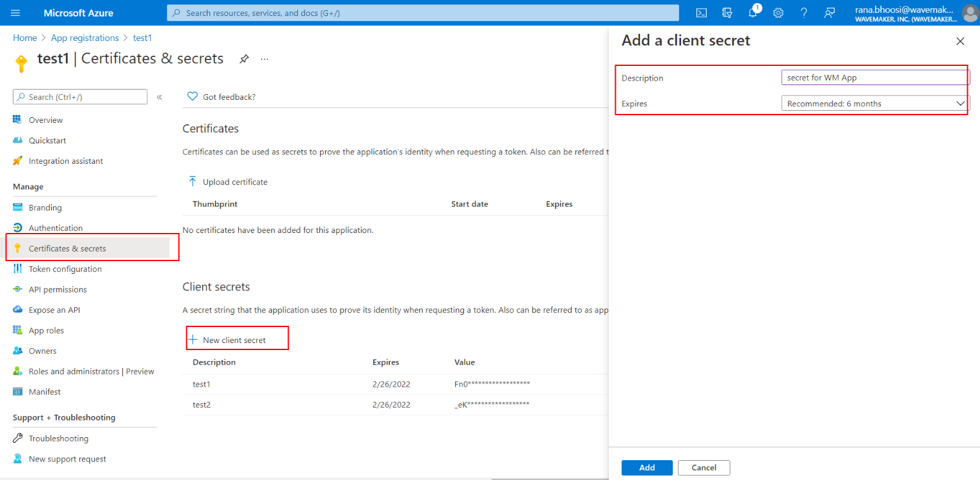Image resolution: width=980 pixels, height=480 pixels.
Task: Click the help question mark icon
Action: (x=804, y=13)
